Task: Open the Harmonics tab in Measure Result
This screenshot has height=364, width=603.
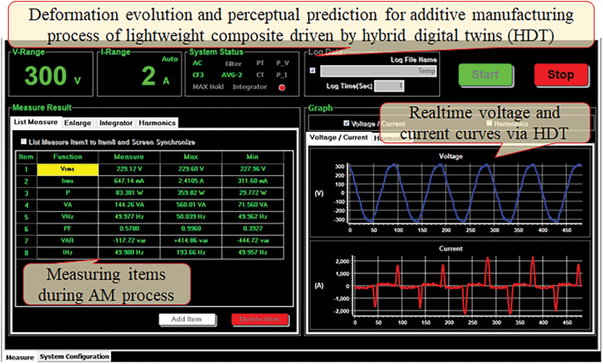Action: click(x=157, y=123)
